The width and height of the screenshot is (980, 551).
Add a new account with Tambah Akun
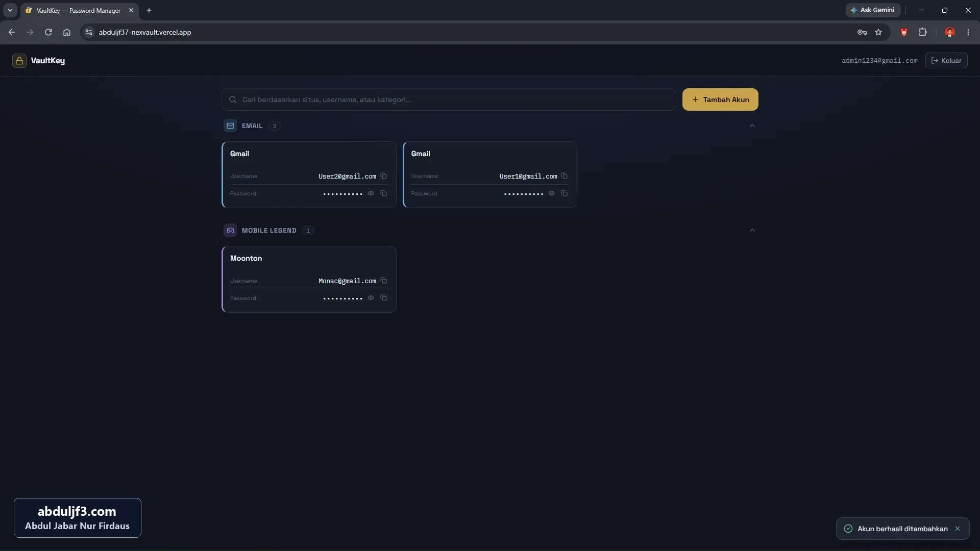(720, 99)
